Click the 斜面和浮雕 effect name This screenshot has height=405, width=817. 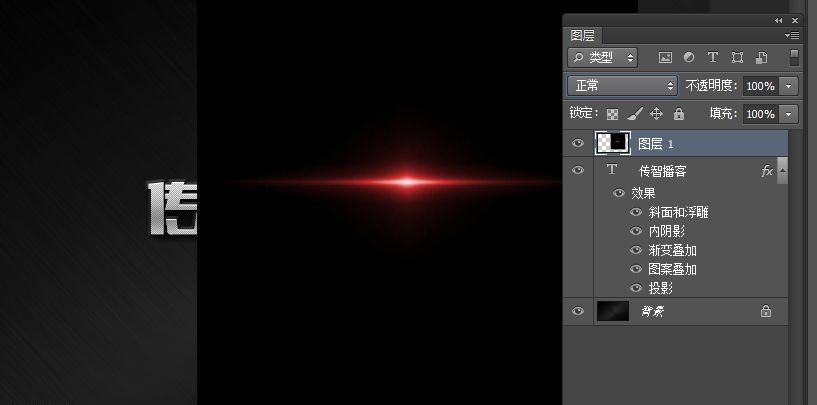678,213
